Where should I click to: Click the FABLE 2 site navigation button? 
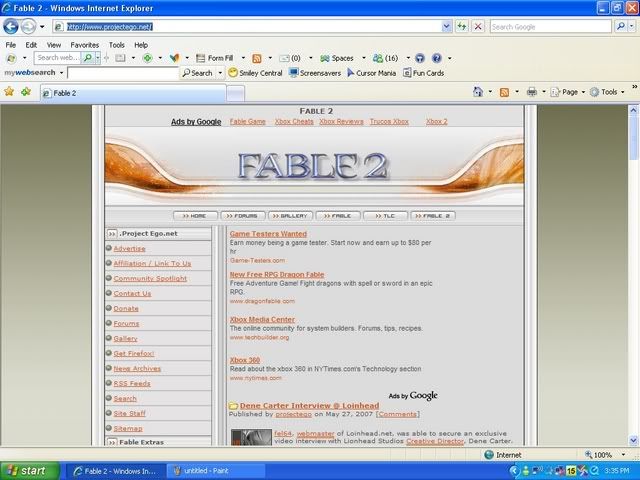(433, 216)
